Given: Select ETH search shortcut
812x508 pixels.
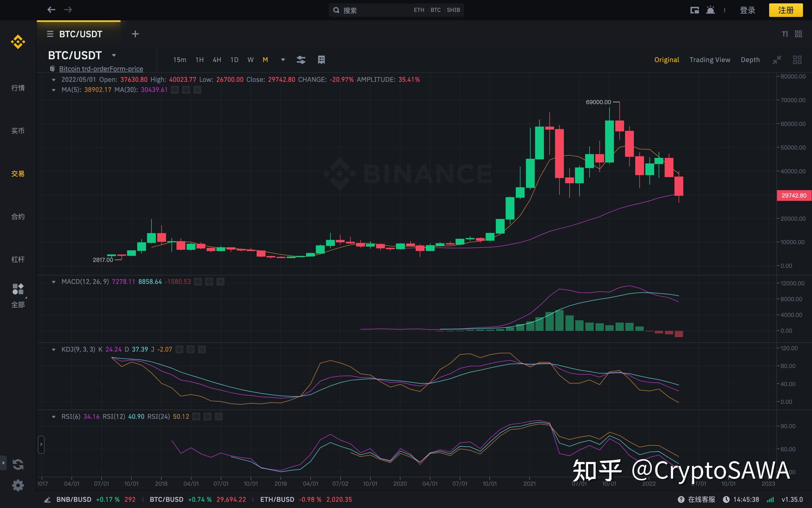Looking at the screenshot, I should pyautogui.click(x=419, y=10).
